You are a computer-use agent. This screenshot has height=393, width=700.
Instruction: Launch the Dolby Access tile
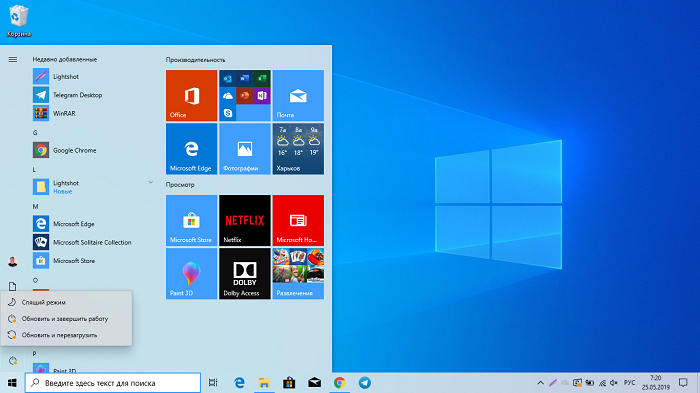coord(245,274)
